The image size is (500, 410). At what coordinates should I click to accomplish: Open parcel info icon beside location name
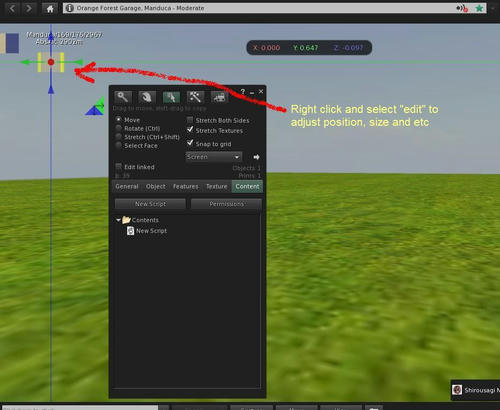(69, 8)
